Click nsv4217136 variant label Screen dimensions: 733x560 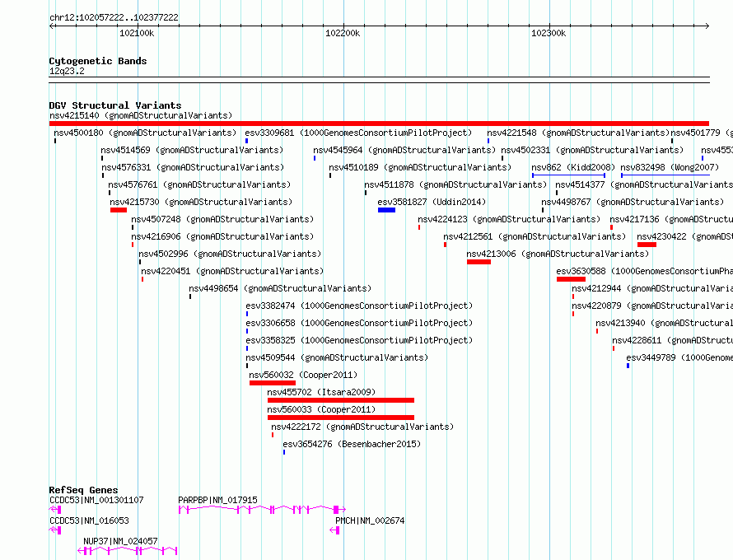tap(671, 219)
